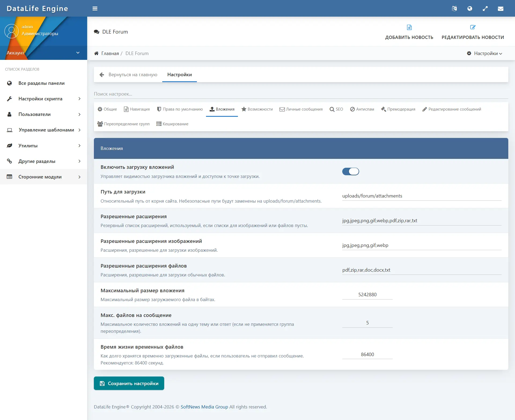The height and width of the screenshot is (420, 515).
Task: Click the ДОБАВИТЬ НОВОСТЬ button
Action: tap(409, 32)
